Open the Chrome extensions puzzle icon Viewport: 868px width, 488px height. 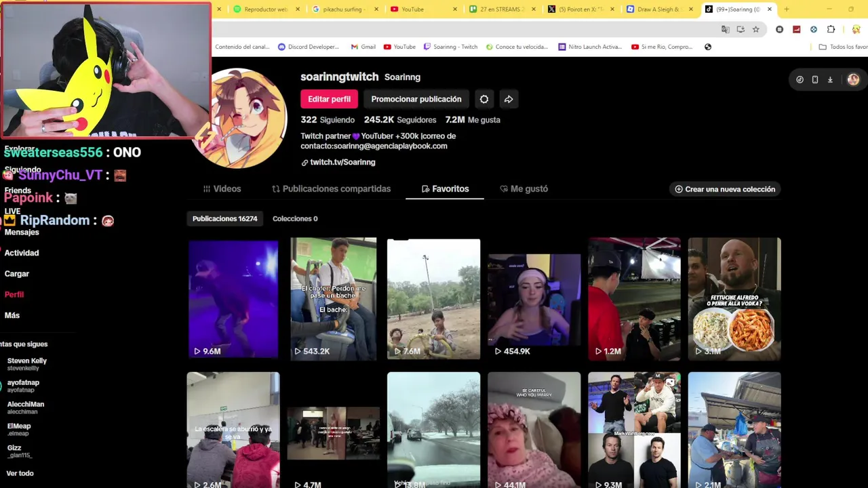pos(831,29)
